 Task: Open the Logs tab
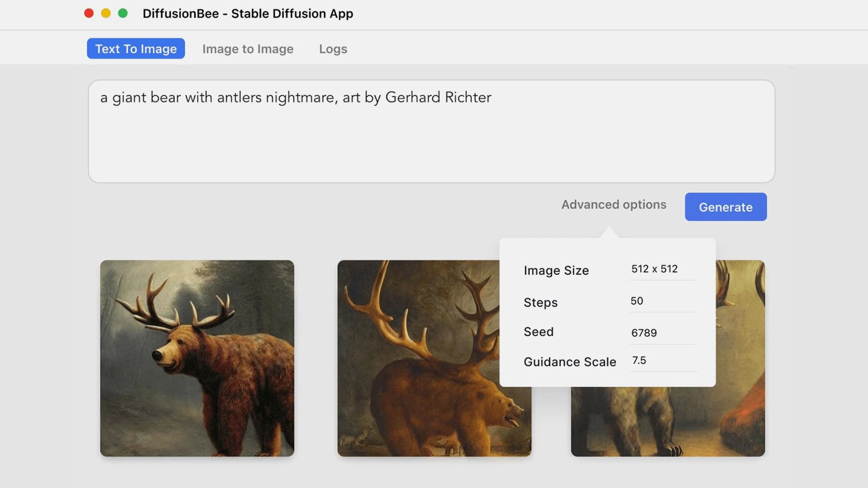point(333,49)
